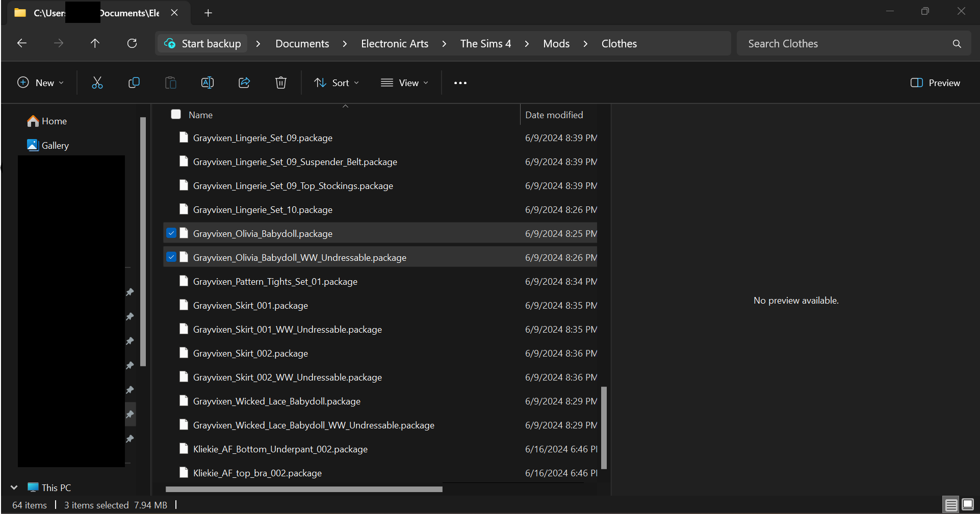Image resolution: width=980 pixels, height=514 pixels.
Task: Open the Sort dropdown menu
Action: [337, 83]
